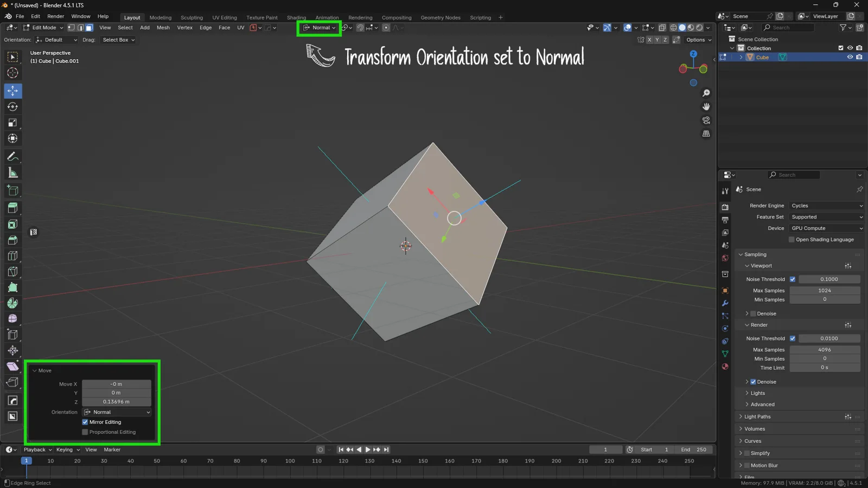Select the Inset Faces tool

click(12, 224)
